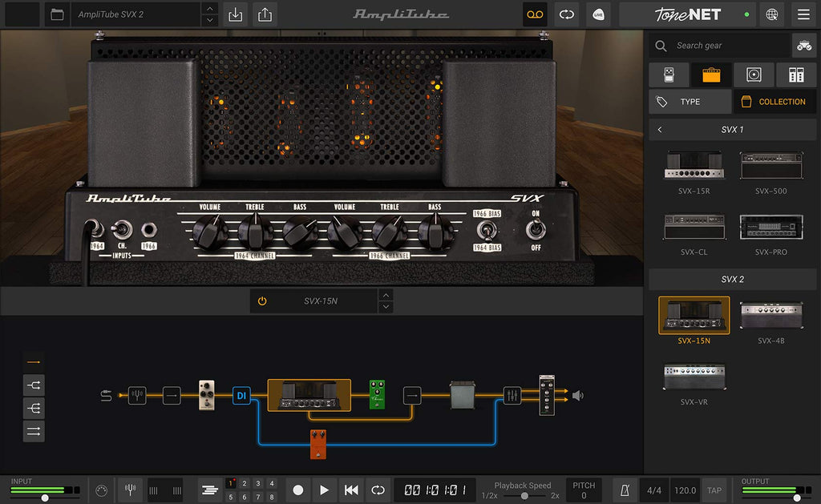Step to previous preset arrow

click(x=209, y=9)
